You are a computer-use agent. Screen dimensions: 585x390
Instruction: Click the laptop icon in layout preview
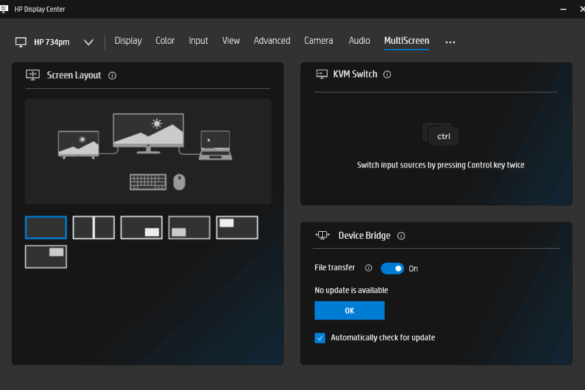(216, 145)
